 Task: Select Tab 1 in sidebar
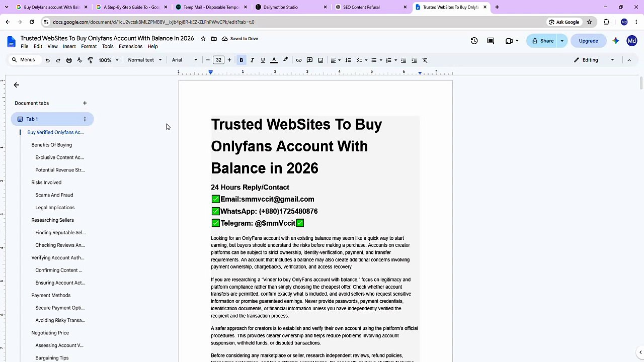coord(52,119)
